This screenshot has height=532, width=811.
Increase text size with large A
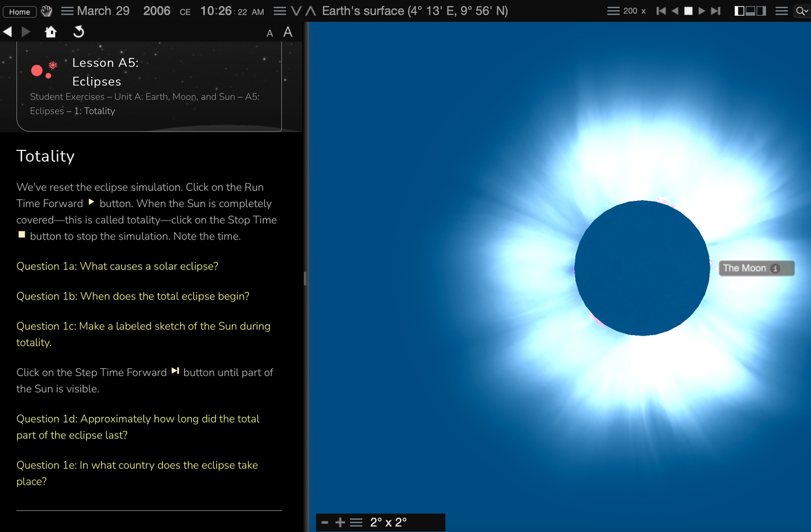point(288,33)
